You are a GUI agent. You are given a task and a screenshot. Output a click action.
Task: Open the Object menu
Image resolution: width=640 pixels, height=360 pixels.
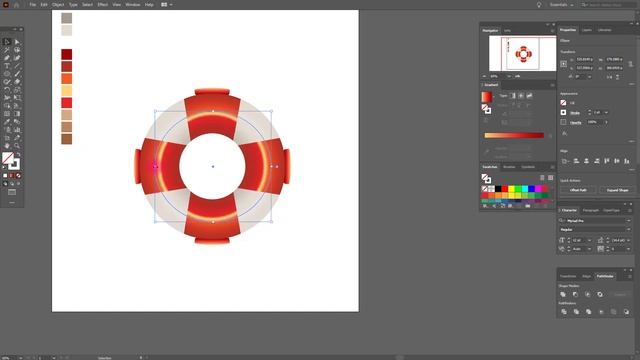tap(58, 4)
